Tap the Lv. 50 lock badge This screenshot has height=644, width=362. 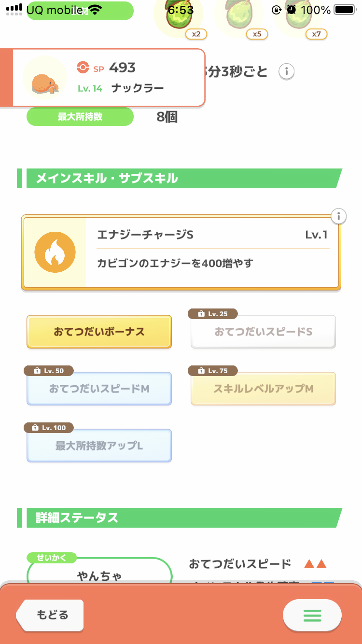pyautogui.click(x=49, y=371)
